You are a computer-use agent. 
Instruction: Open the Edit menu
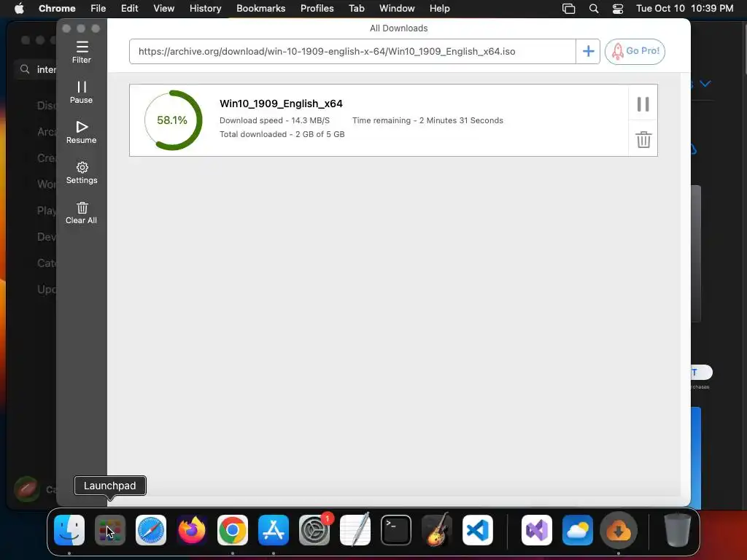click(x=130, y=8)
